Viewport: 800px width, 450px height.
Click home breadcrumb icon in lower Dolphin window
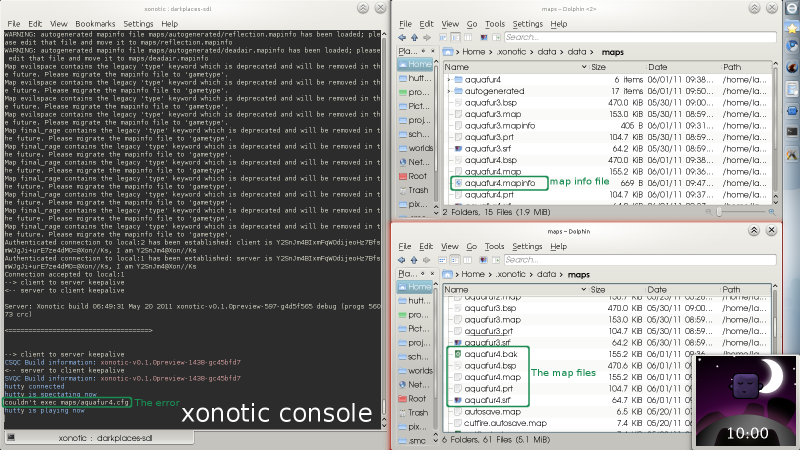click(x=447, y=274)
